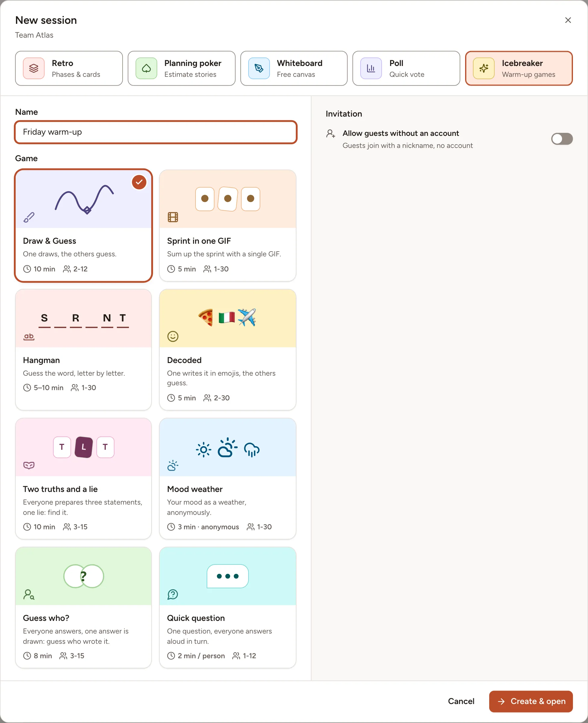588x723 pixels.
Task: Click the '2 min / person' duration text
Action: click(201, 656)
